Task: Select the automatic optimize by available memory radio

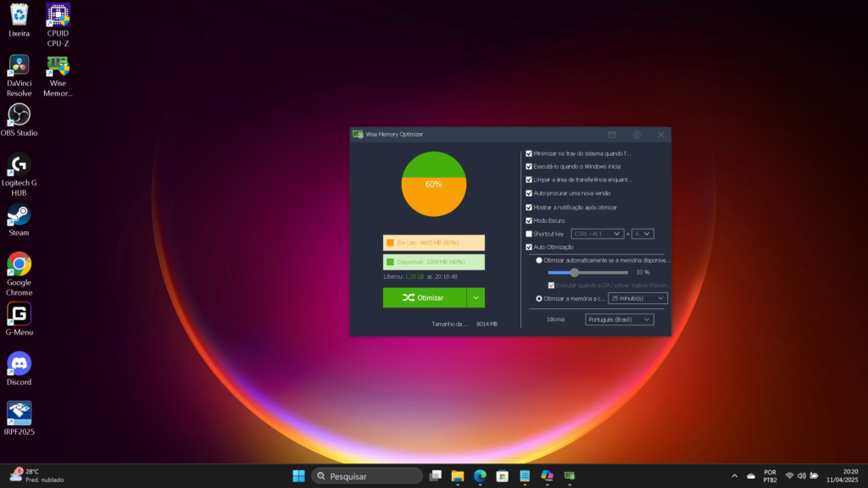Action: pyautogui.click(x=539, y=261)
